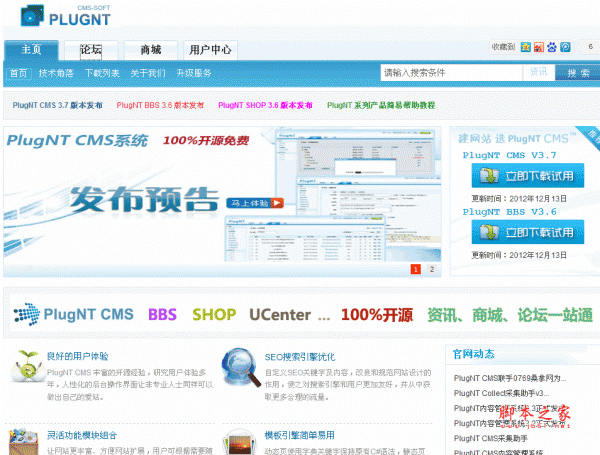Switch to banner slide 2

(432, 269)
